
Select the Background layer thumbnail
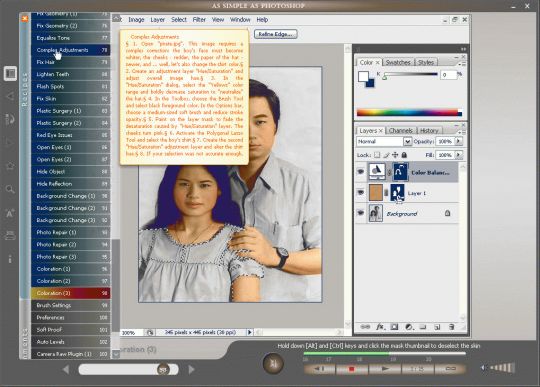pos(376,213)
